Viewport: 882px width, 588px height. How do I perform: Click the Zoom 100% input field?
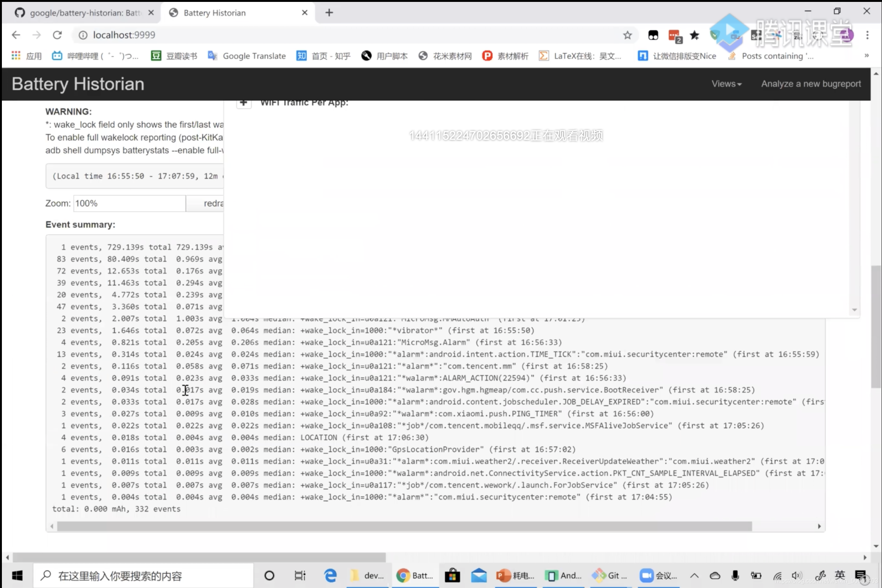pyautogui.click(x=129, y=203)
